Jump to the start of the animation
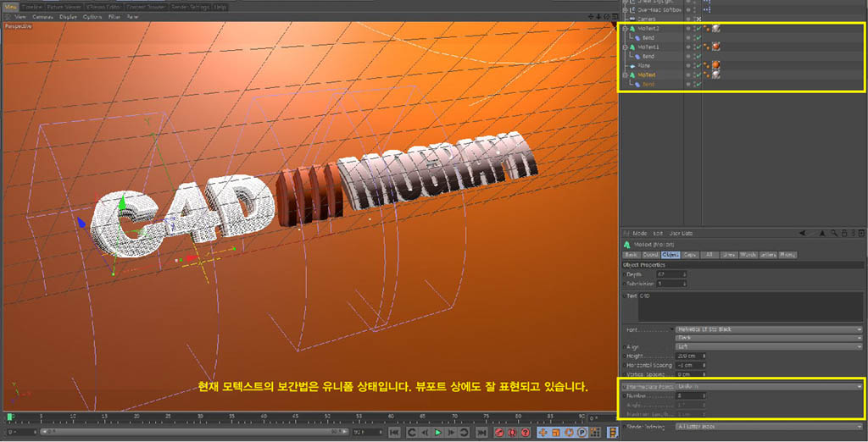 coord(395,433)
